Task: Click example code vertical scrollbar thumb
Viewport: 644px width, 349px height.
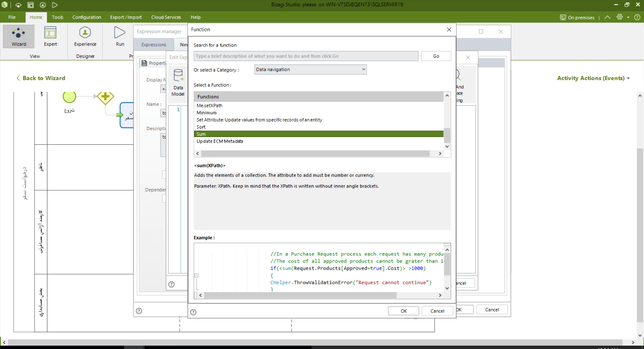Action: [x=447, y=264]
